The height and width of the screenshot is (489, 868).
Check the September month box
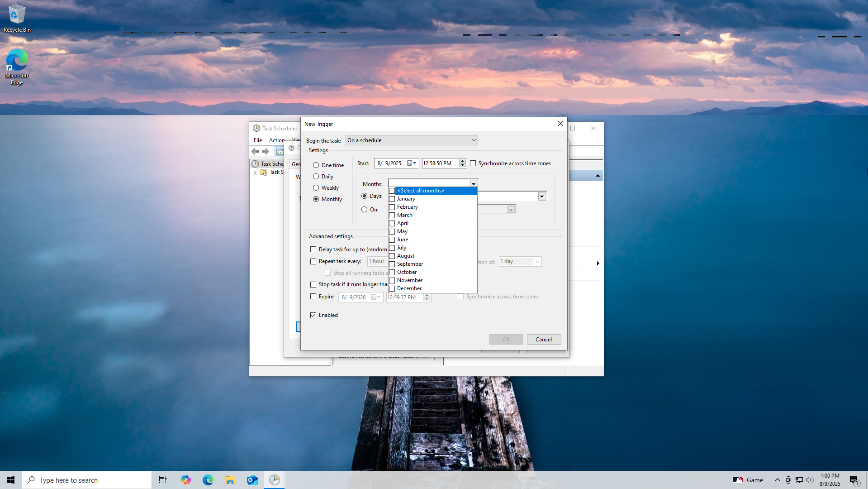[x=392, y=264]
